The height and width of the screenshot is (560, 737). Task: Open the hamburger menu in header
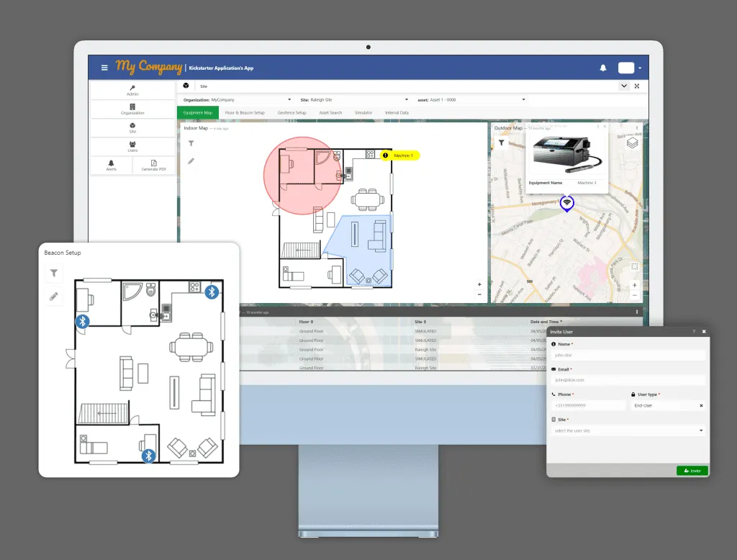click(x=104, y=68)
